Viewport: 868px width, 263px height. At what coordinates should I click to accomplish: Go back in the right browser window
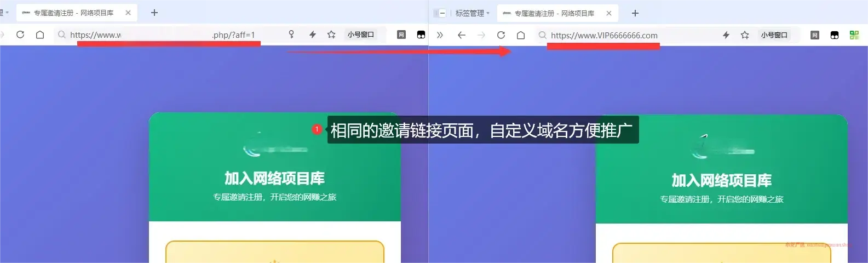pyautogui.click(x=462, y=35)
